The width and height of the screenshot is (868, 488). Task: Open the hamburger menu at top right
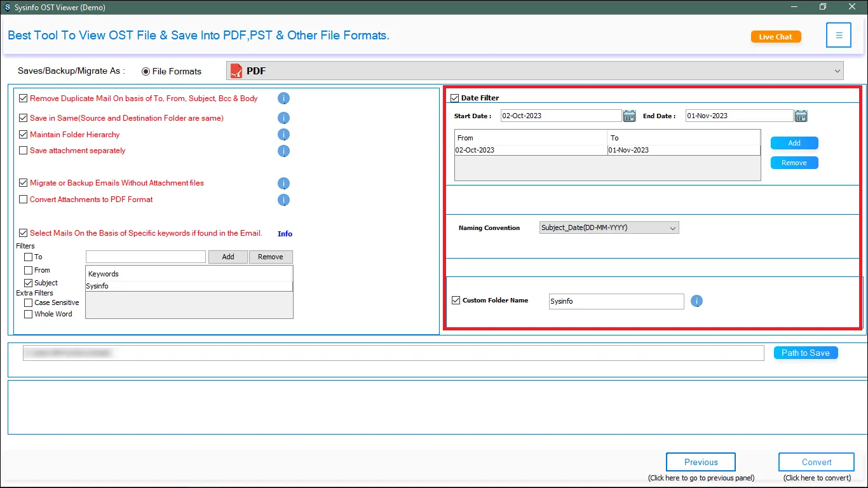point(838,36)
